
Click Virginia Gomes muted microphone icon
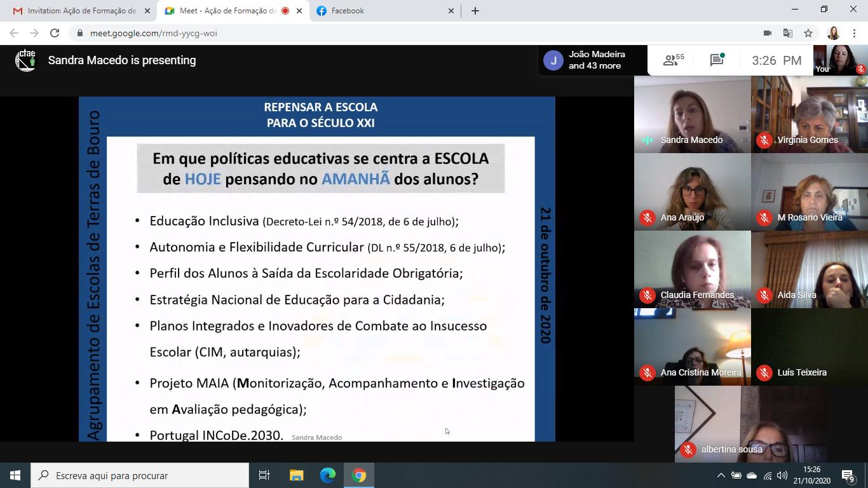[x=764, y=140]
